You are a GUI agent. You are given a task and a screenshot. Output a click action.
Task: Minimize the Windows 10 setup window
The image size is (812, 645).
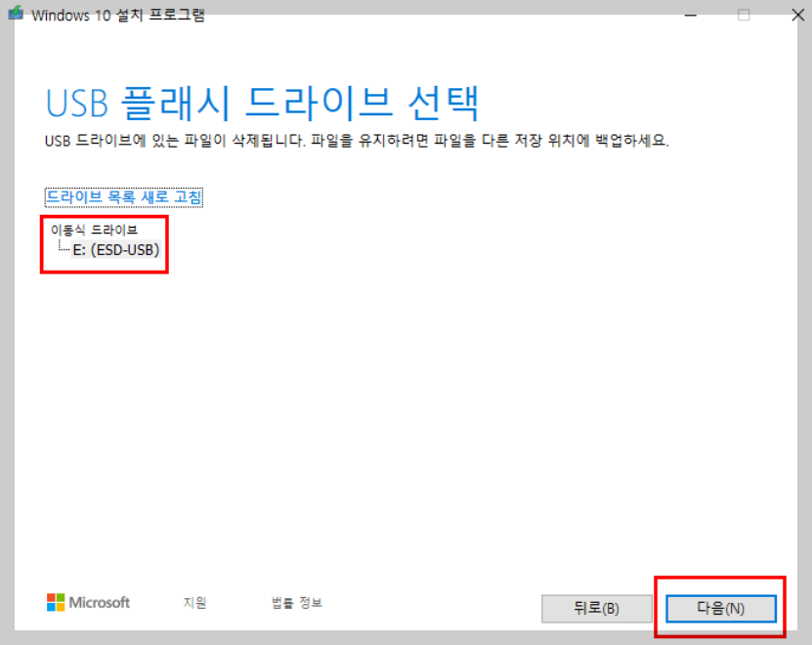pyautogui.click(x=690, y=15)
